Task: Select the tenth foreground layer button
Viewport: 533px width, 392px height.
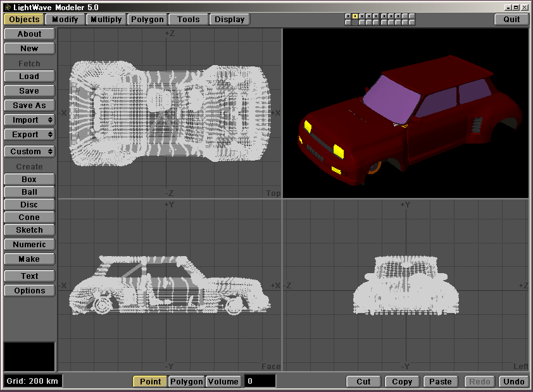Action: 412,16
